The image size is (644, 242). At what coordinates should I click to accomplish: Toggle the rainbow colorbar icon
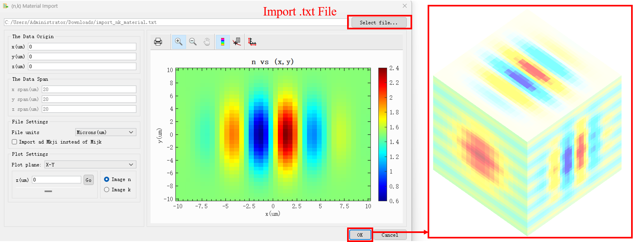coord(223,42)
